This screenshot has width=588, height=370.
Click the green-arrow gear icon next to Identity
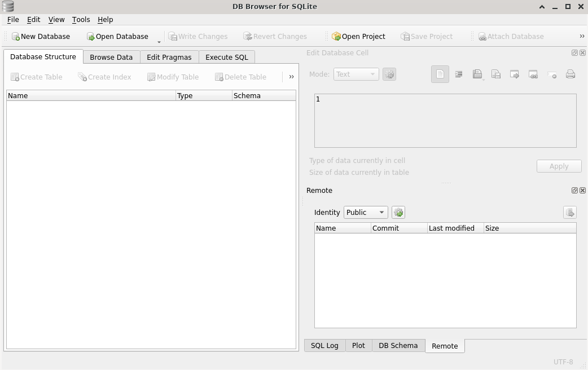pos(398,213)
